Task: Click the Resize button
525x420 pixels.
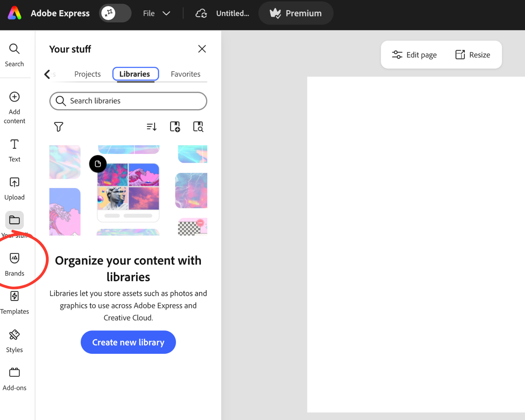Action: point(472,55)
